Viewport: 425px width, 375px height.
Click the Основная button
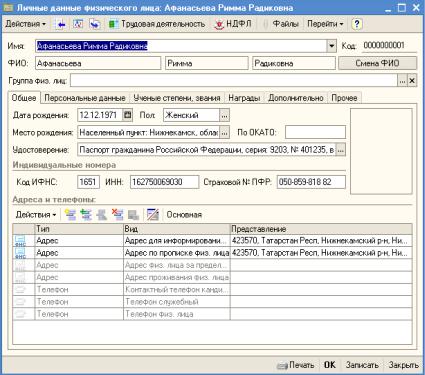pyautogui.click(x=184, y=215)
